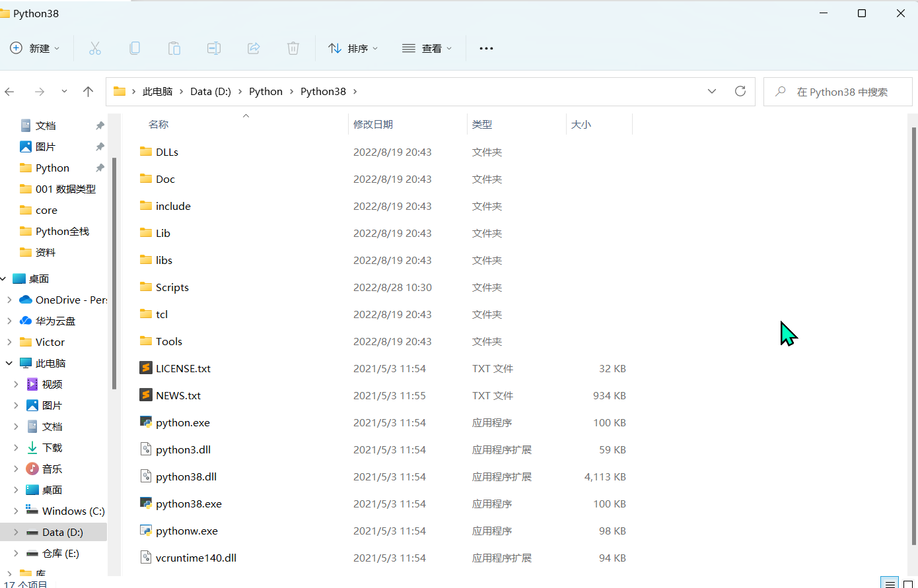Image resolution: width=918 pixels, height=588 pixels.
Task: Select 音乐 in the sidebar tree
Action: (x=45, y=469)
